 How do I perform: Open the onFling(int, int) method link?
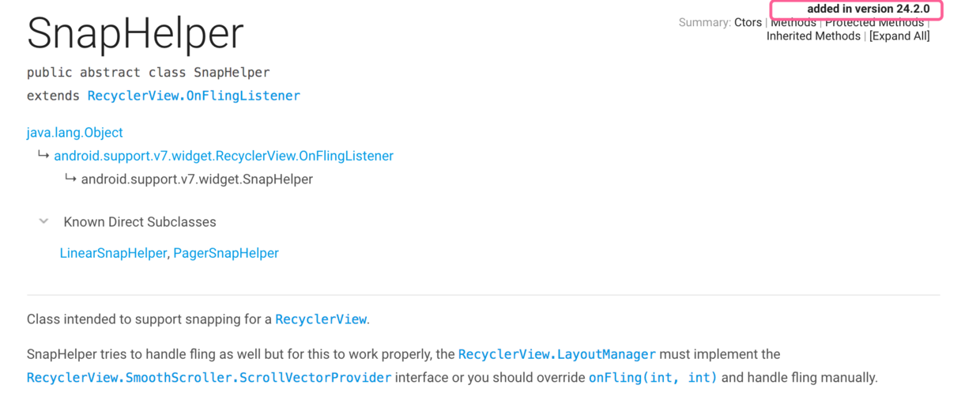pos(653,377)
